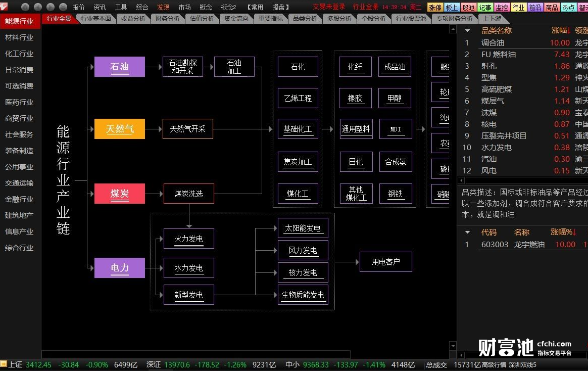Image resolution: width=588 pixels, height=371 pixels.
Task: Click the 煤炭洗选 node
Action: (x=189, y=194)
